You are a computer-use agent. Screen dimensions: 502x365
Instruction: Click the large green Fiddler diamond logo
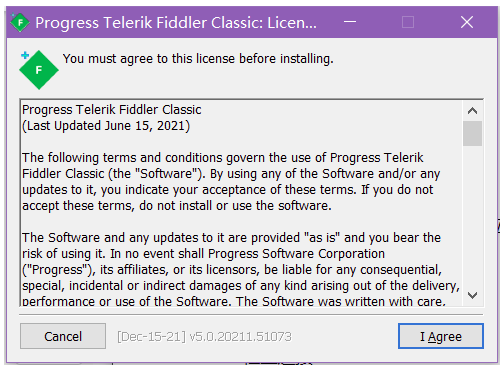[x=39, y=70]
